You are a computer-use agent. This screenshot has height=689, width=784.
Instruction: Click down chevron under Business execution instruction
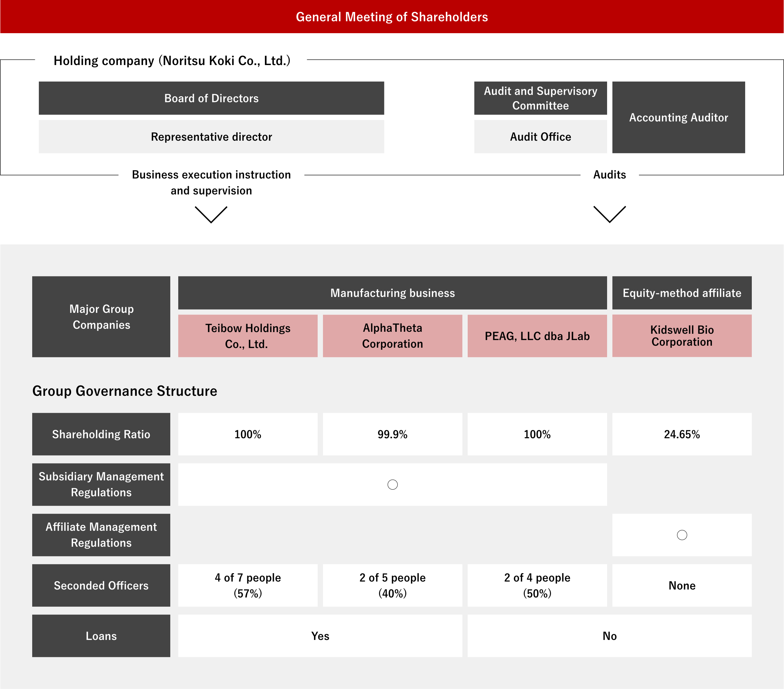pos(211,215)
